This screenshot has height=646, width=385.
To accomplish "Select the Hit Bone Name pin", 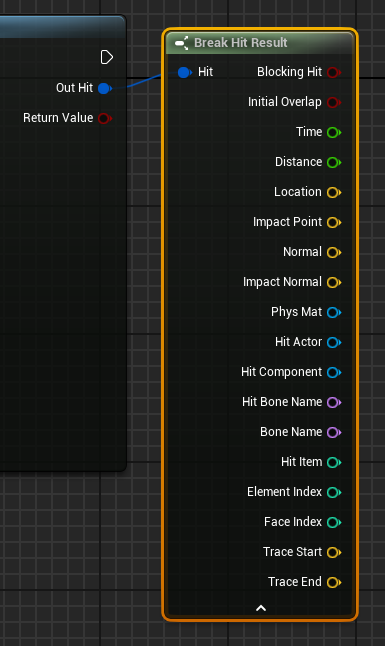I will 333,402.
